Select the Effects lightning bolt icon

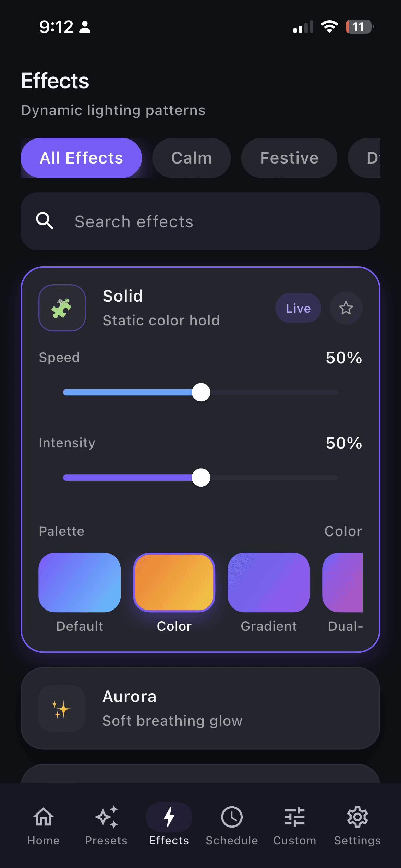[x=168, y=817]
